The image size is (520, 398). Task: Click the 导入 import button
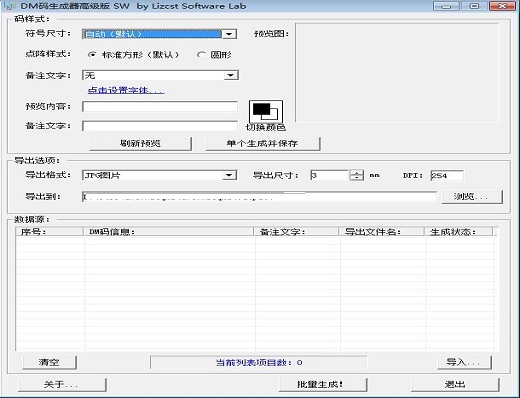464,362
